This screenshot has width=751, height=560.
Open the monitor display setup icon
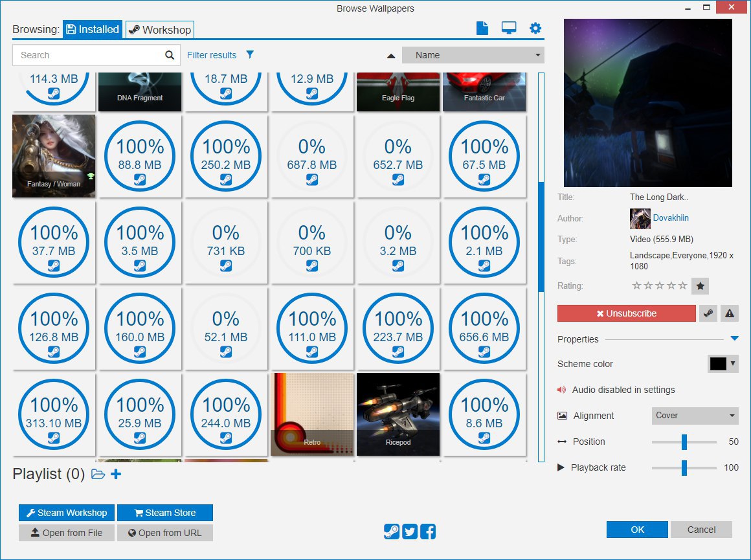pyautogui.click(x=509, y=28)
